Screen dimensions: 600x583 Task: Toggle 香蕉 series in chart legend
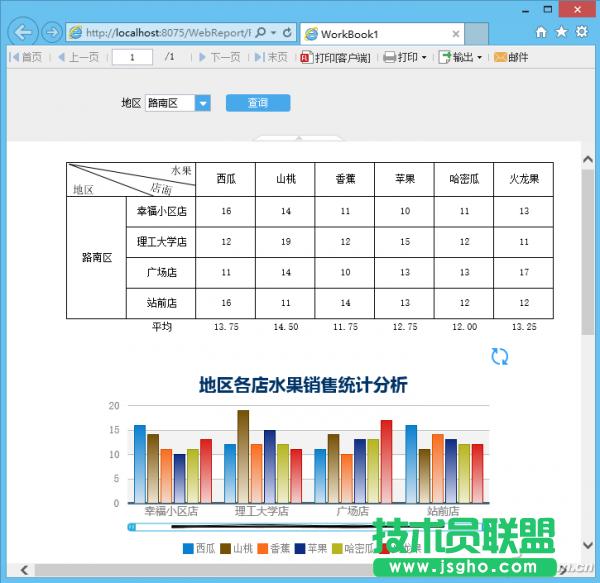click(x=274, y=548)
